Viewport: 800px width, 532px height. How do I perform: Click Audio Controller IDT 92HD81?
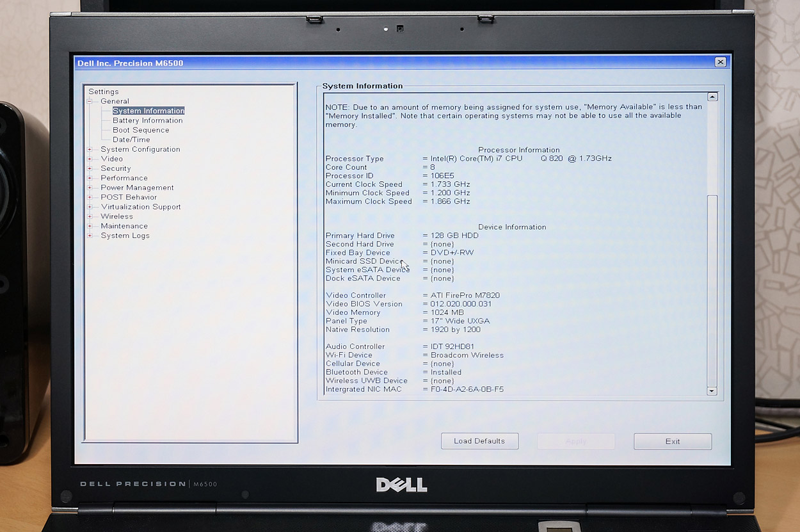400,346
